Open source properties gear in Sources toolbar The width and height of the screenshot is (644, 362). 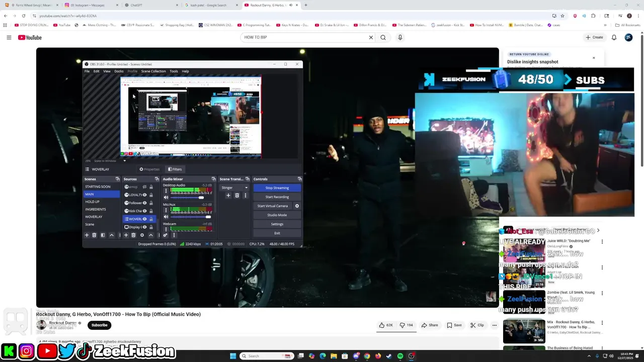(142, 235)
